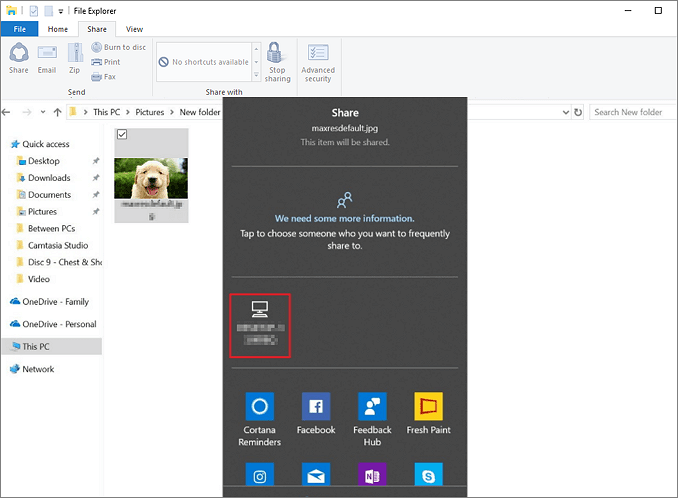Screen dimensions: 678x498
Task: Pick the Instagram share tile
Action: coord(259,474)
